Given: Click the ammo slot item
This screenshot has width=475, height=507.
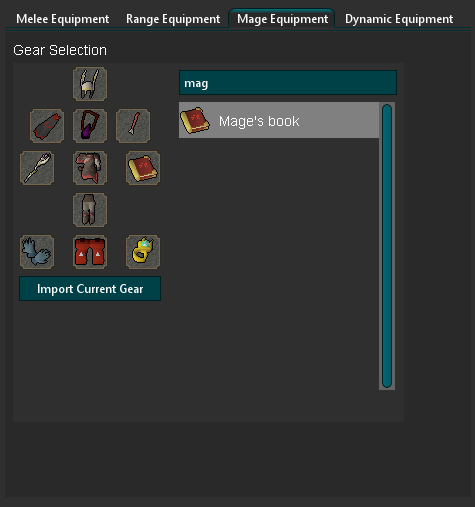Looking at the screenshot, I should tap(133, 126).
